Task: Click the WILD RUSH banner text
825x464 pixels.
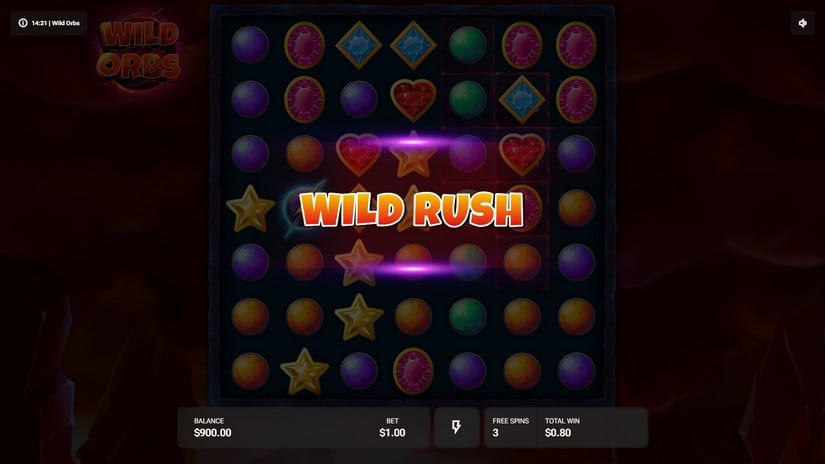Action: point(412,209)
